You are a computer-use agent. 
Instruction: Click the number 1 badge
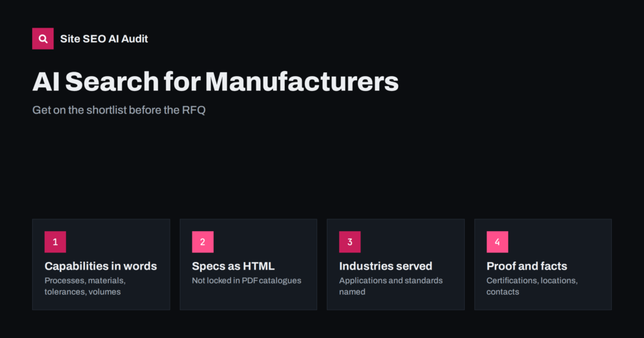coord(55,242)
